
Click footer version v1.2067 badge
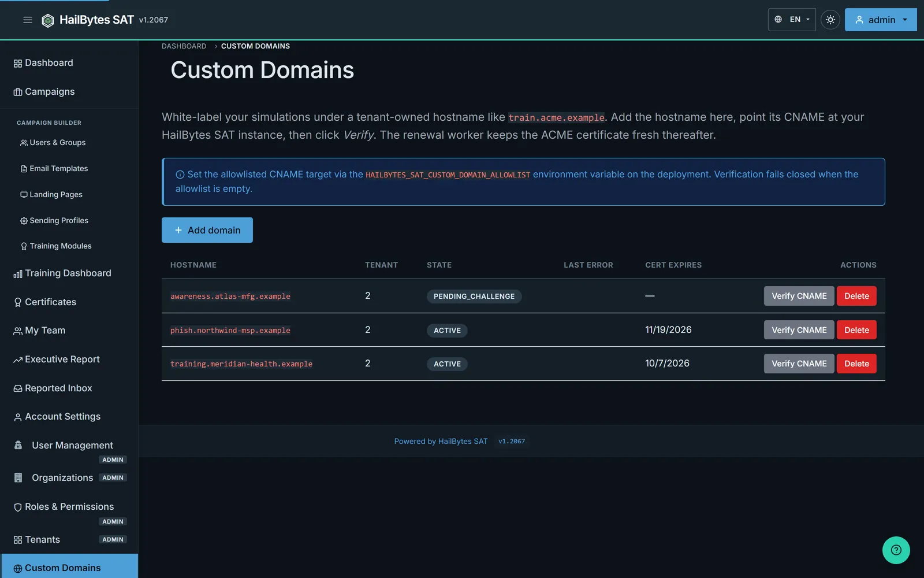(x=512, y=442)
